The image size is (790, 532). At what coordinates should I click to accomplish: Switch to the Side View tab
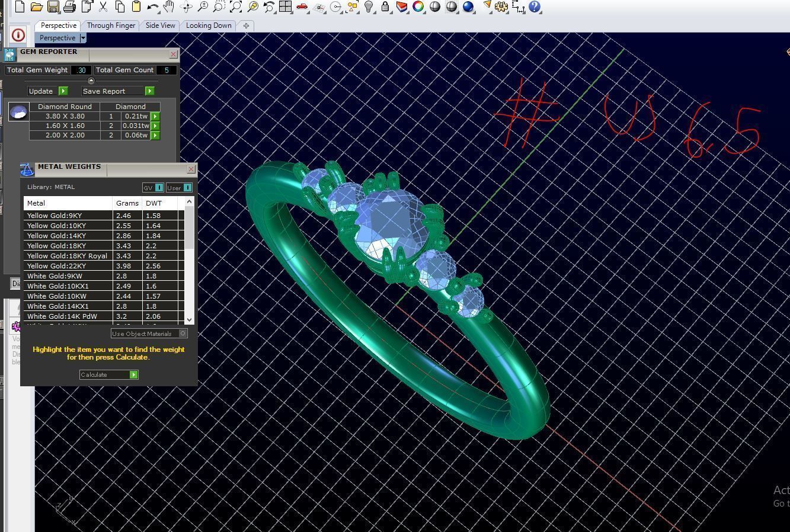pos(160,25)
